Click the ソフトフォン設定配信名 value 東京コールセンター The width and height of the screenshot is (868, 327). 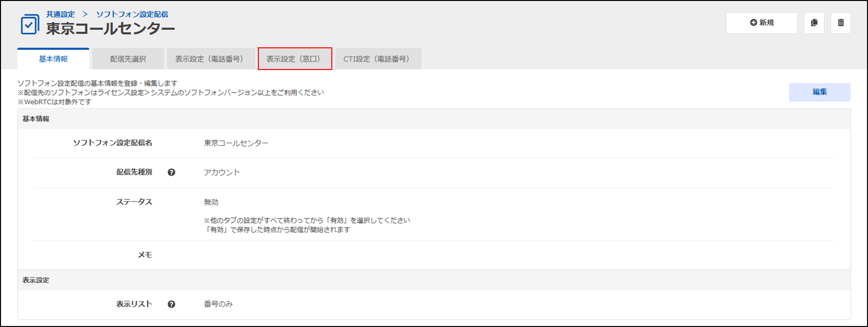coord(236,143)
